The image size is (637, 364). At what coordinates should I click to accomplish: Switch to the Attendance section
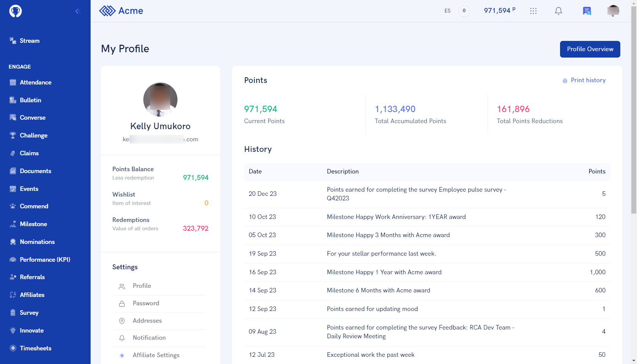pos(36,82)
